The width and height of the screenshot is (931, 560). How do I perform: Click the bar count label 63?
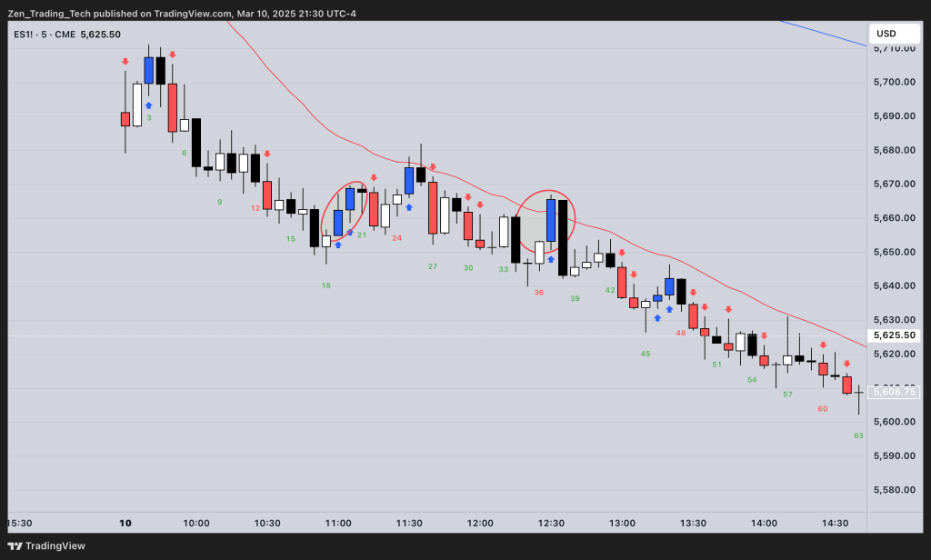(858, 435)
